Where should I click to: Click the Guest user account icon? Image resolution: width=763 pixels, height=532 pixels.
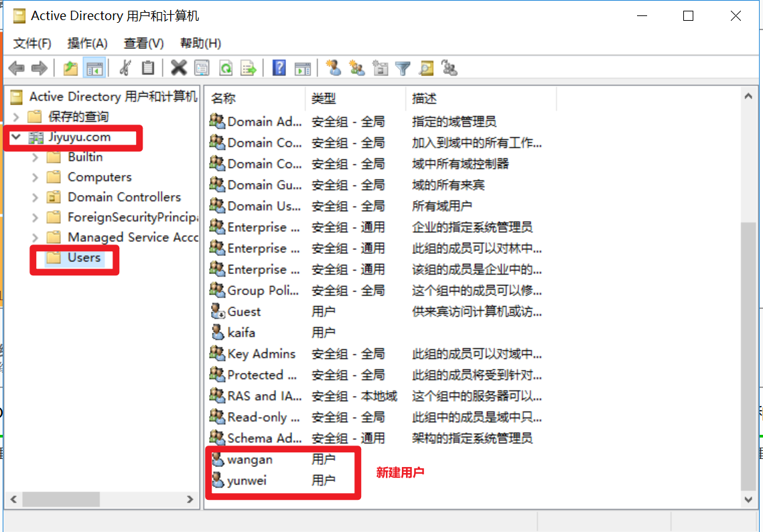coord(217,311)
